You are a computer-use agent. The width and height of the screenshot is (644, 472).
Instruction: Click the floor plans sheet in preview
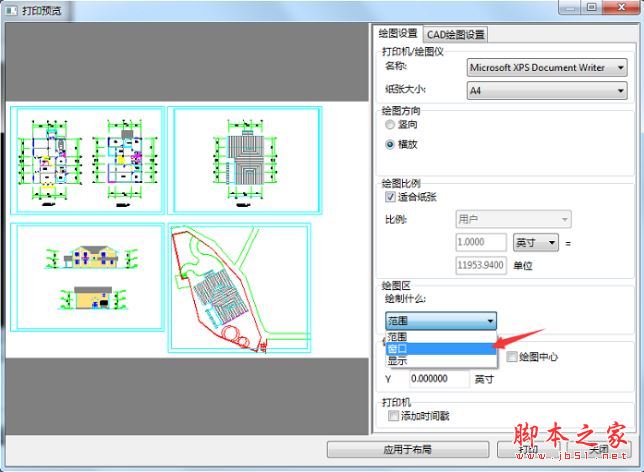87,160
